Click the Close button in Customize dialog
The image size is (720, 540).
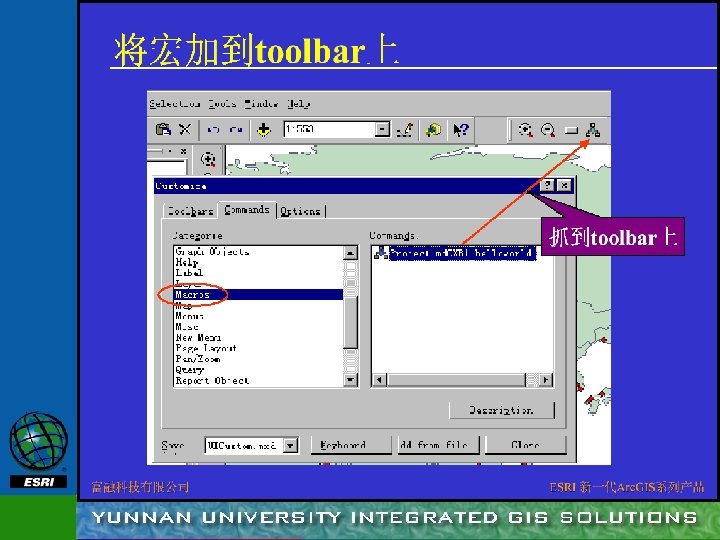click(525, 445)
